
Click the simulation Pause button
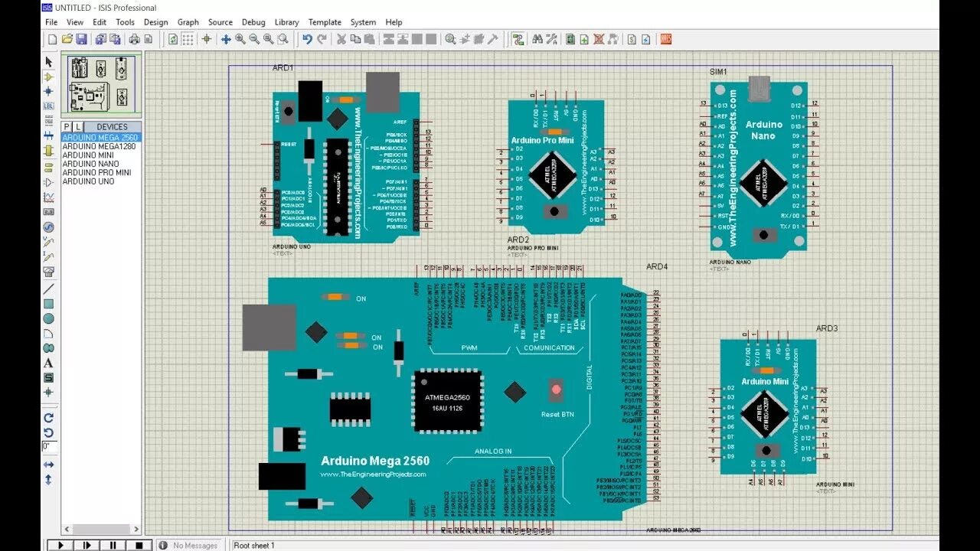click(113, 545)
